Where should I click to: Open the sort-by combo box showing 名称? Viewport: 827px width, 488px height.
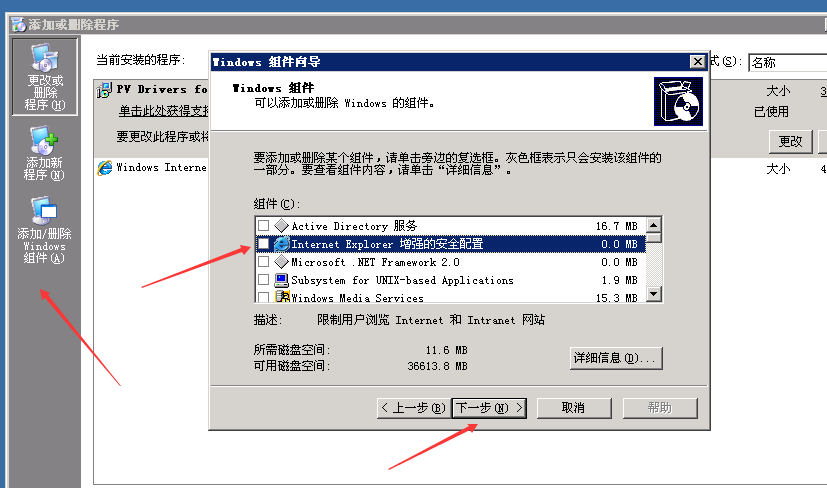pyautogui.click(x=787, y=62)
